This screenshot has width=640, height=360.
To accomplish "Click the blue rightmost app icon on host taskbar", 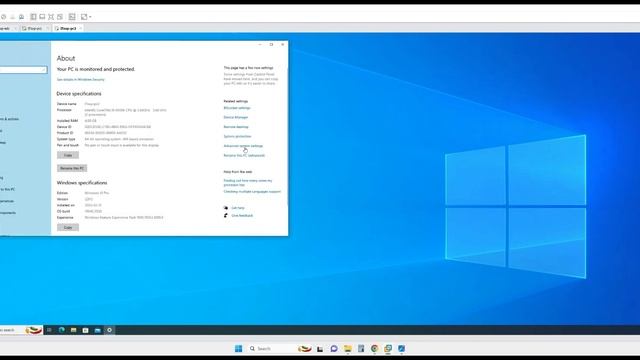I will coord(401,348).
